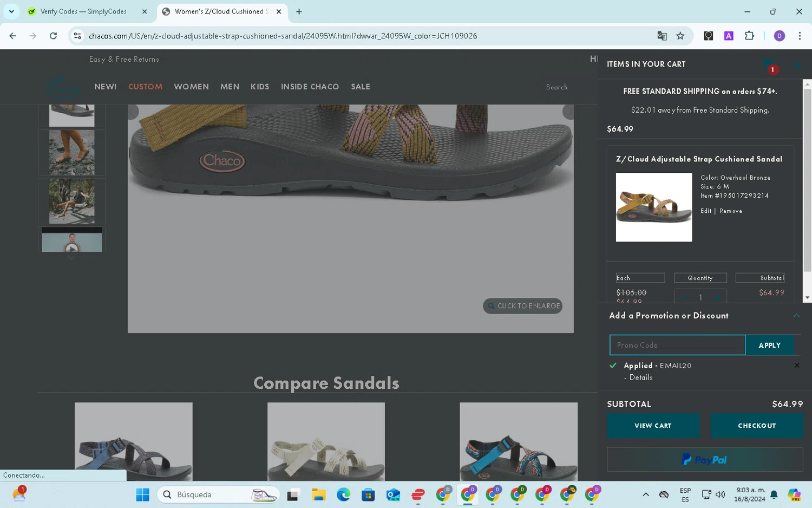Click the cart panel scrollbar up arrow
Viewport: 812px width, 508px height.
tap(807, 84)
